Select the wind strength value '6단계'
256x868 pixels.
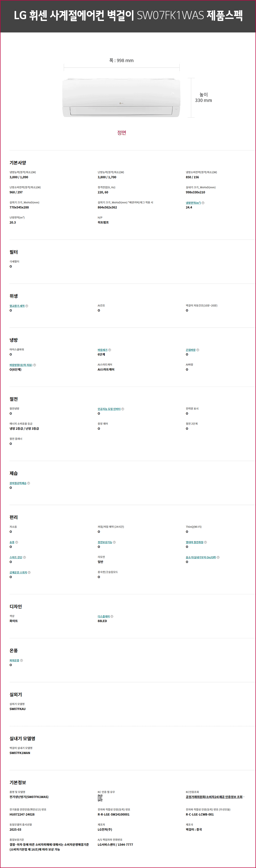101,354
